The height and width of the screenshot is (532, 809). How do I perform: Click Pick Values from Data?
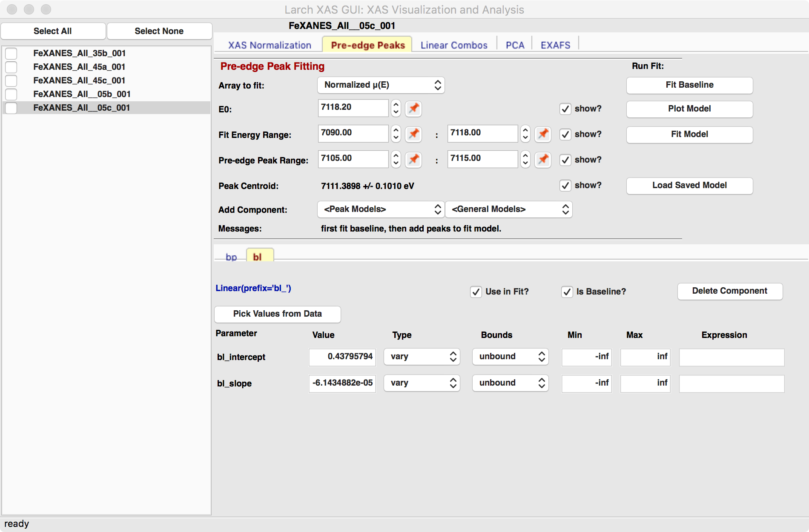click(x=277, y=314)
